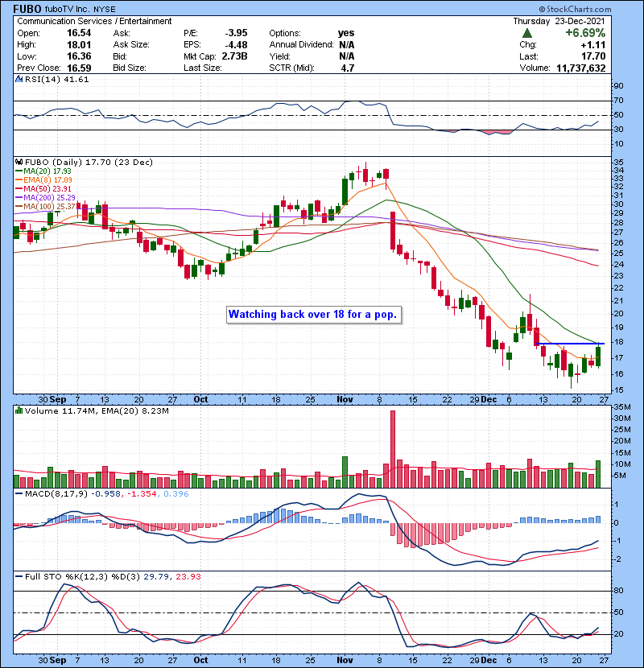Click the Last price 17.70
Viewport: 644px width, 668px height.
[x=593, y=56]
